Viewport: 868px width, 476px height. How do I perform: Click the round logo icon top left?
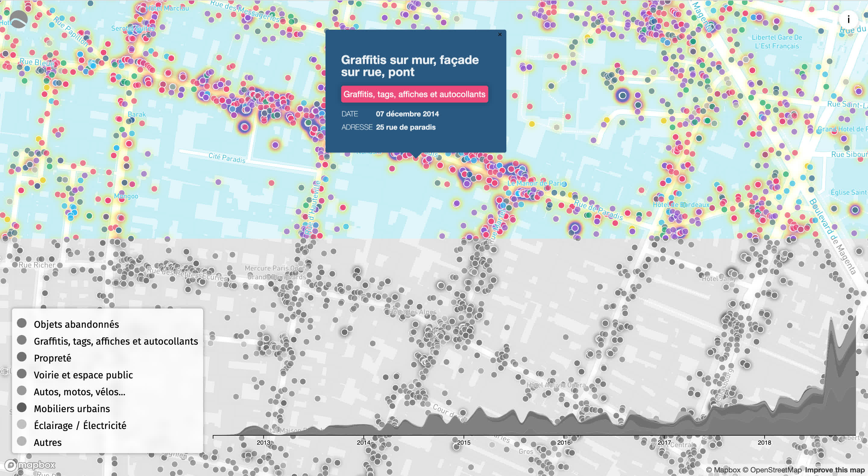pos(18,19)
